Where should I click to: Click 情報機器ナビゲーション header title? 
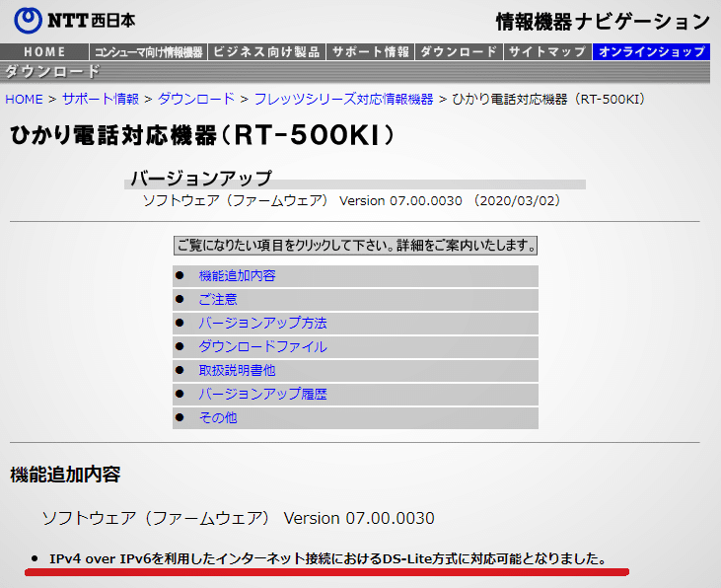point(603,22)
